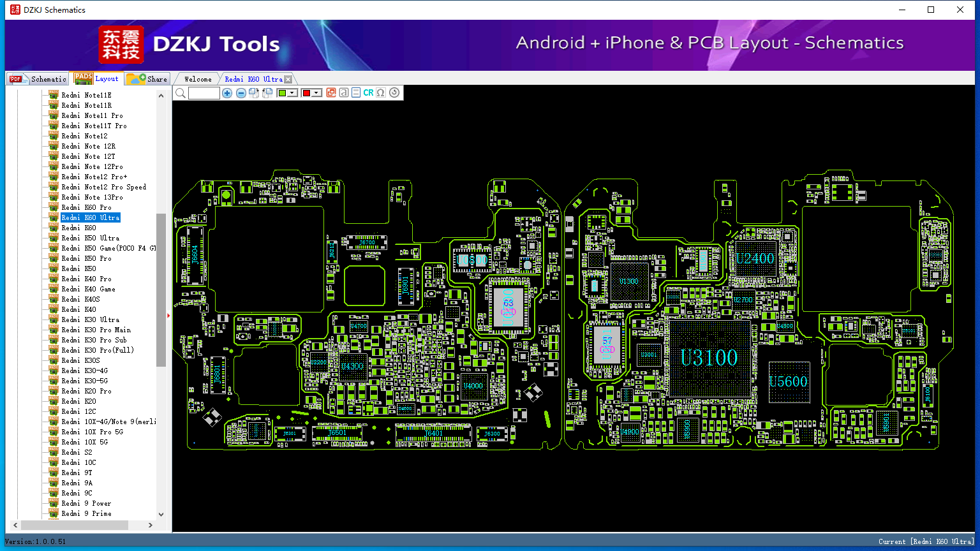Click the horizontal scrollbar left arrow of tree
The width and height of the screenshot is (980, 551).
[15, 525]
